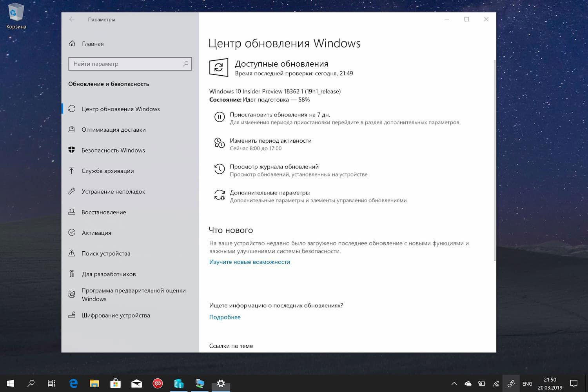Open the Изучите новые возможности link
Screen dimensions: 588x392
coord(249,262)
